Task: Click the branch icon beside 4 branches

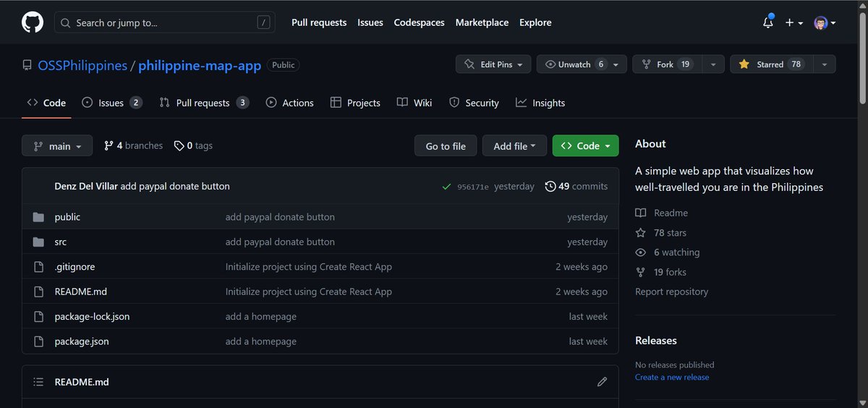Action: pos(109,145)
